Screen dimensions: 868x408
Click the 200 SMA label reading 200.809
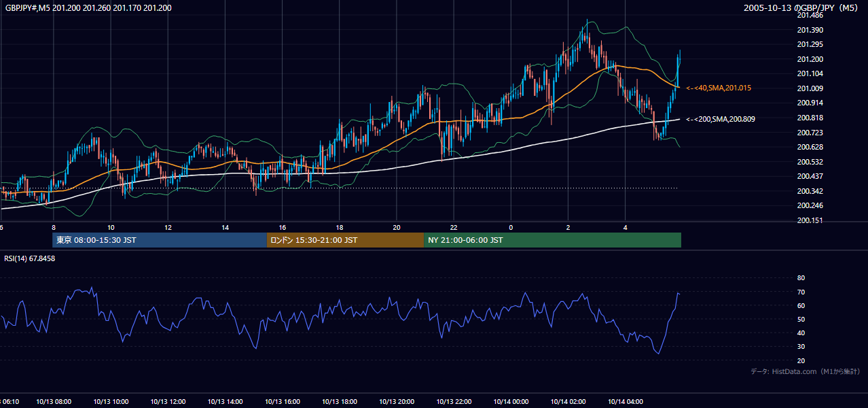point(721,119)
